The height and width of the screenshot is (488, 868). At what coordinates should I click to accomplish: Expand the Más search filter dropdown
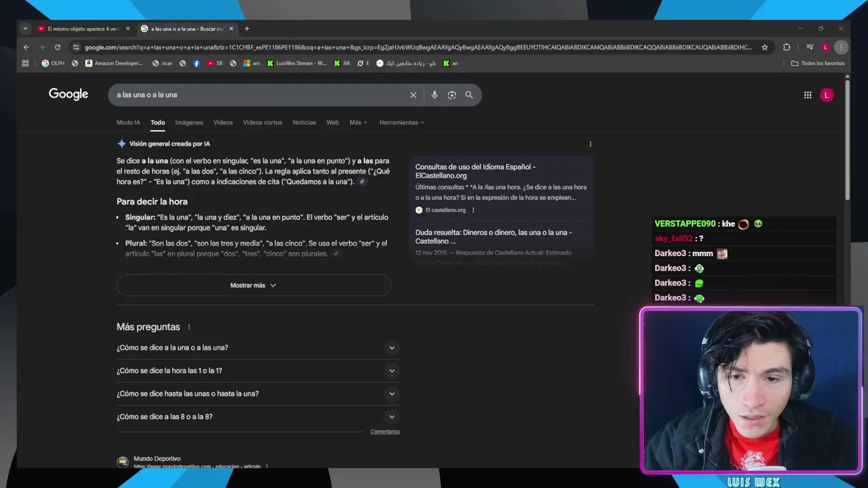(x=358, y=123)
